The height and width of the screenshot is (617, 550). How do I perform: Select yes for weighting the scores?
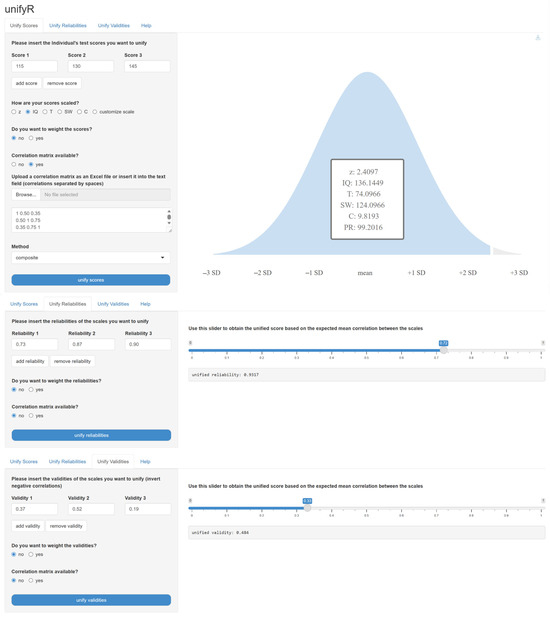tap(31, 138)
